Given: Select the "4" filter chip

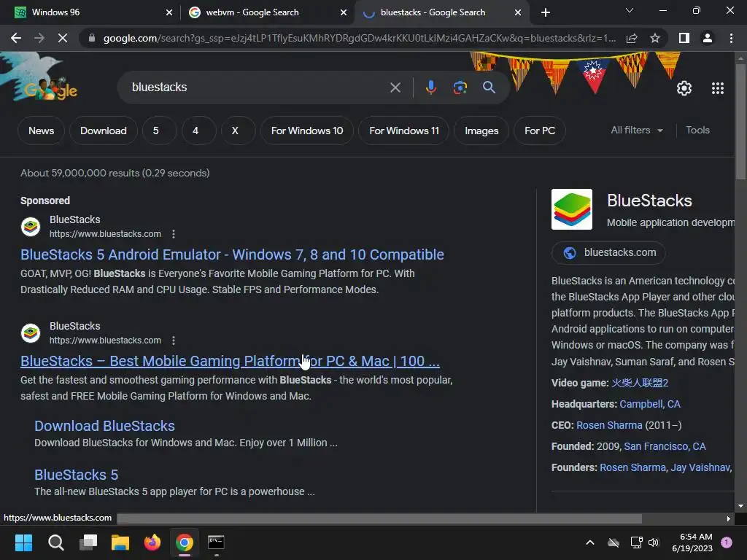Looking at the screenshot, I should pyautogui.click(x=198, y=131).
